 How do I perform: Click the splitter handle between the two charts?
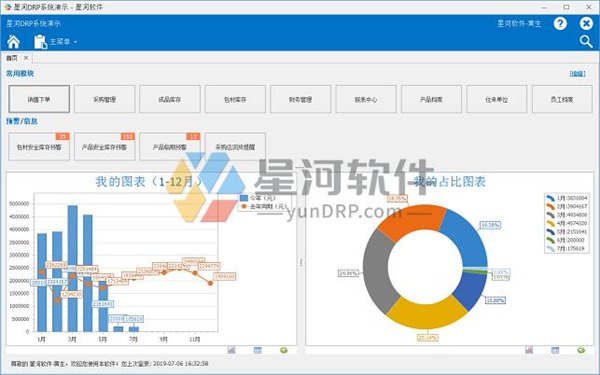point(301,262)
